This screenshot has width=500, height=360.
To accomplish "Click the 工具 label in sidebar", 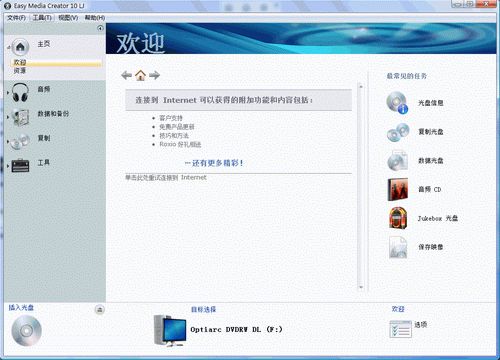I will point(44,162).
